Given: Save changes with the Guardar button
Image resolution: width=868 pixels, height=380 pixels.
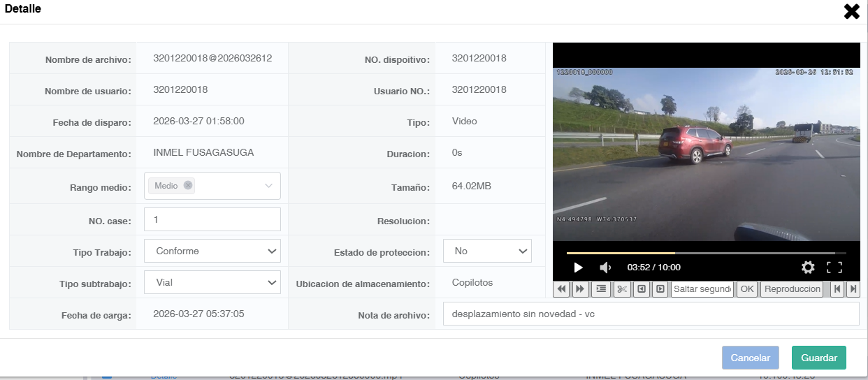Looking at the screenshot, I should [x=819, y=358].
